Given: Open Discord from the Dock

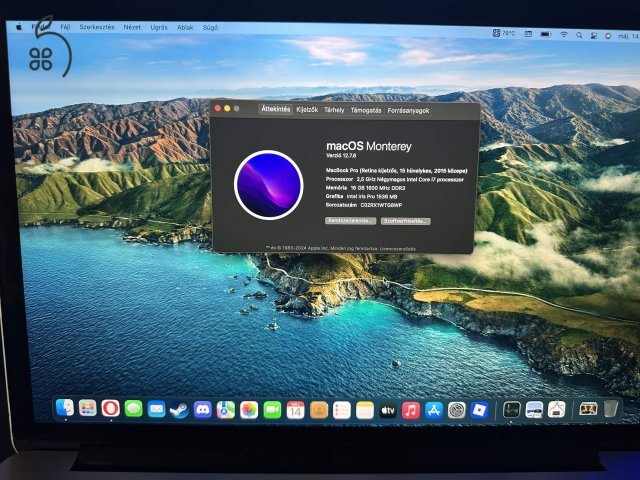Looking at the screenshot, I should pos(202,410).
